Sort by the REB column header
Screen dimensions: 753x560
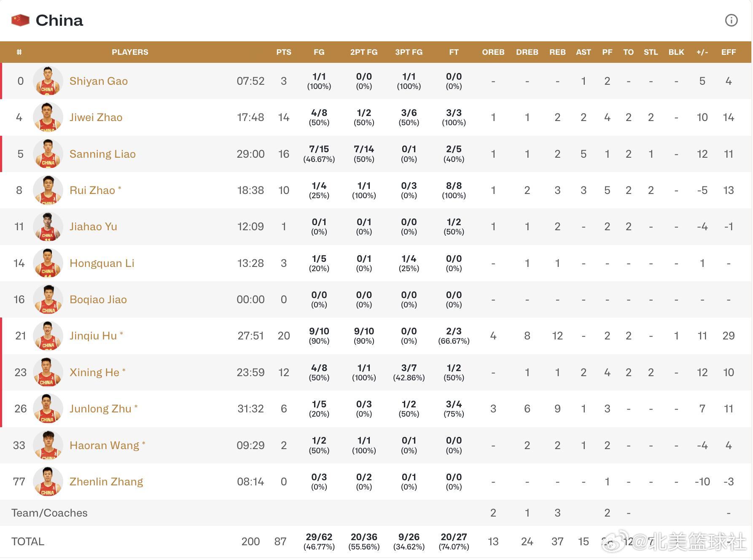557,52
